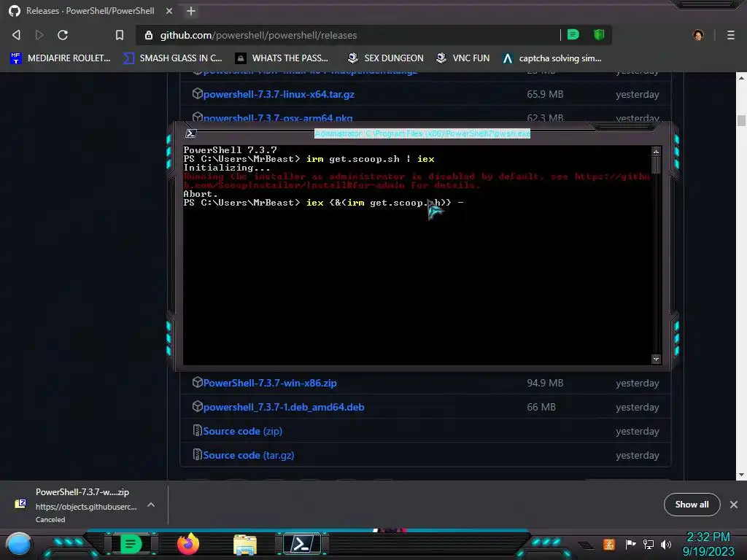Click the browser page scrollbar thumb
This screenshot has height=560, width=747.
pos(741,120)
